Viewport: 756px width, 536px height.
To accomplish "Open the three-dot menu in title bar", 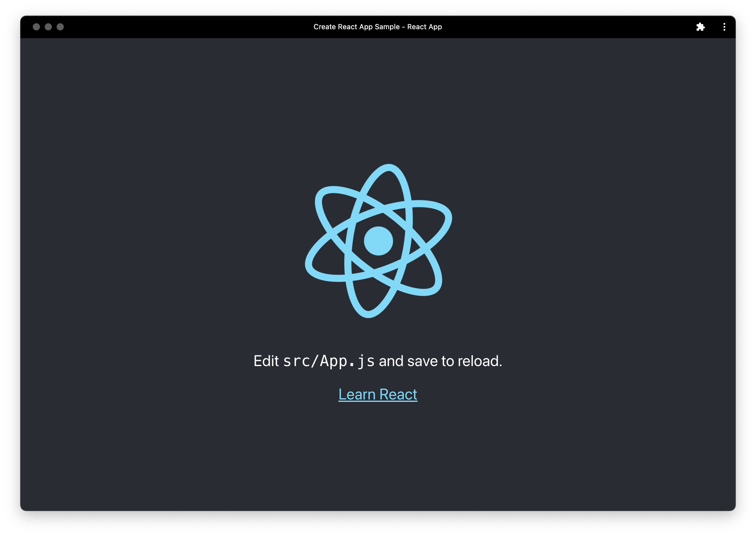I will coord(724,27).
